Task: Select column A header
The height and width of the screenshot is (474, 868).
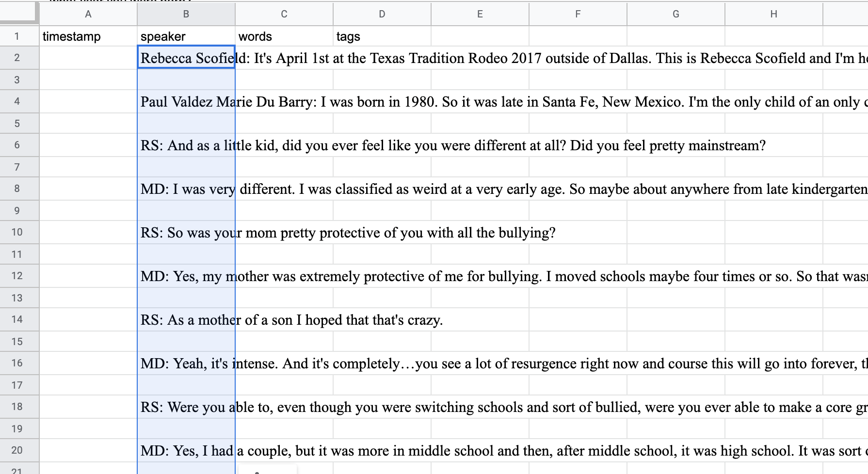Action: pyautogui.click(x=88, y=14)
